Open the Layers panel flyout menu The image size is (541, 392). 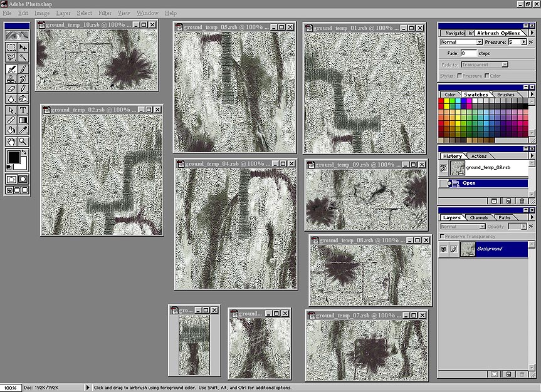coord(533,217)
